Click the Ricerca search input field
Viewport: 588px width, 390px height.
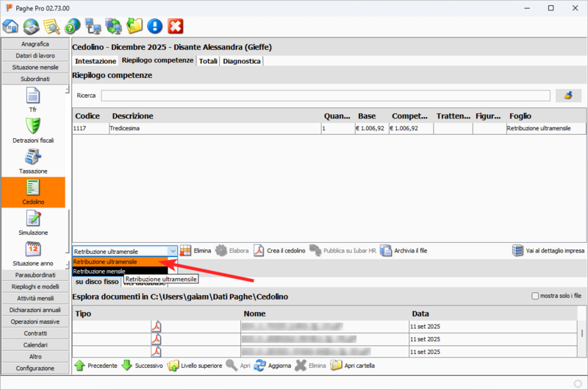[325, 96]
